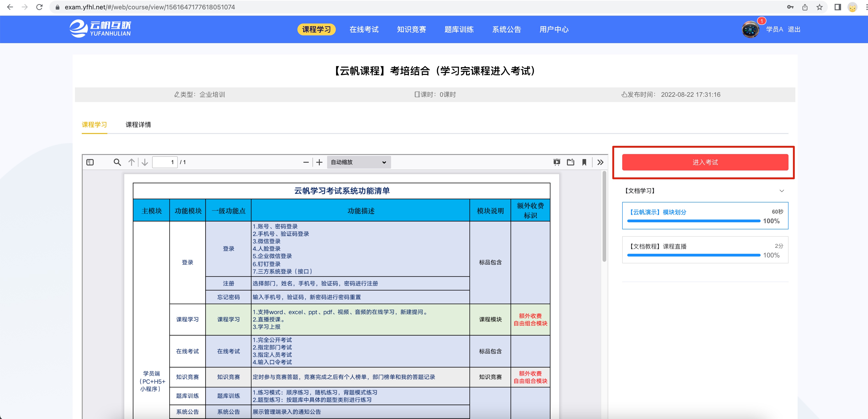Open the 【文档教程】课程直播 document
Screen dimensions: 868x419
(x=705, y=250)
